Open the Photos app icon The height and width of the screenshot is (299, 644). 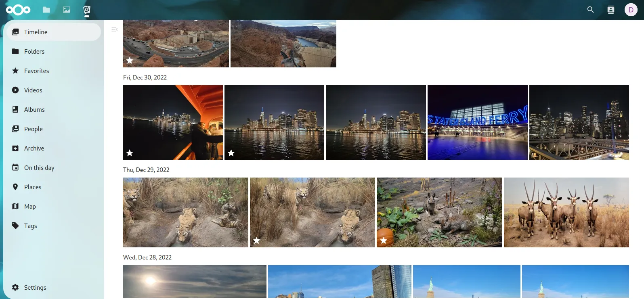67,10
